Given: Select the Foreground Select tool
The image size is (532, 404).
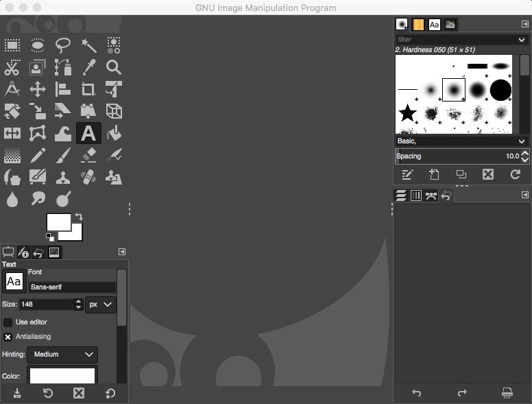Looking at the screenshot, I should (x=38, y=67).
